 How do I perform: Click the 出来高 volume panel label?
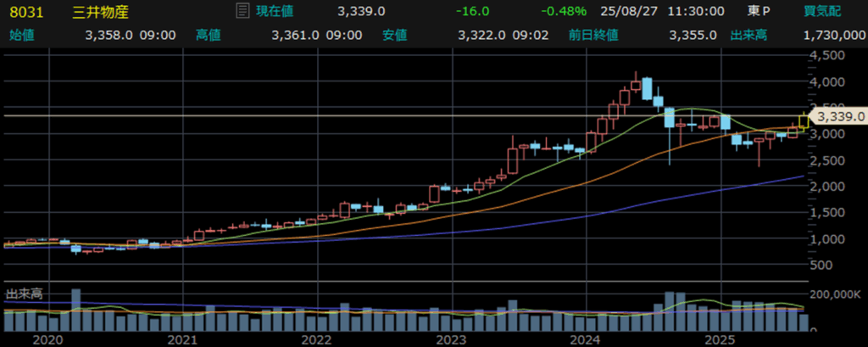tap(25, 294)
